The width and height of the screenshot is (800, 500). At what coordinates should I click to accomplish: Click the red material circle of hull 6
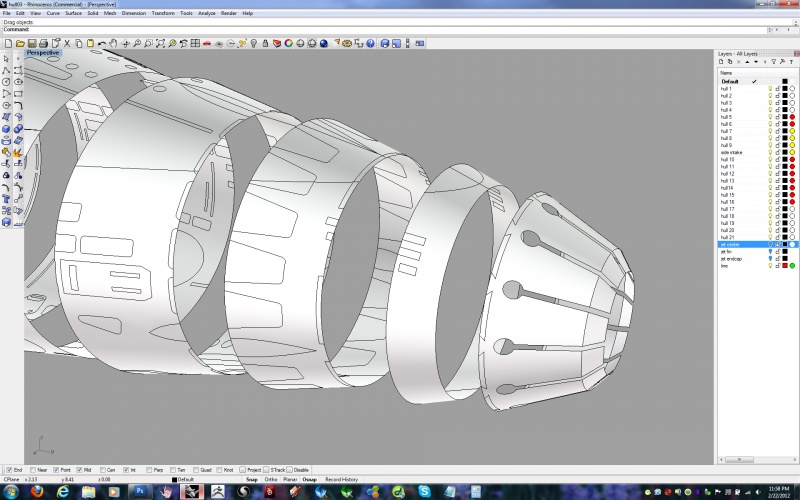792,124
